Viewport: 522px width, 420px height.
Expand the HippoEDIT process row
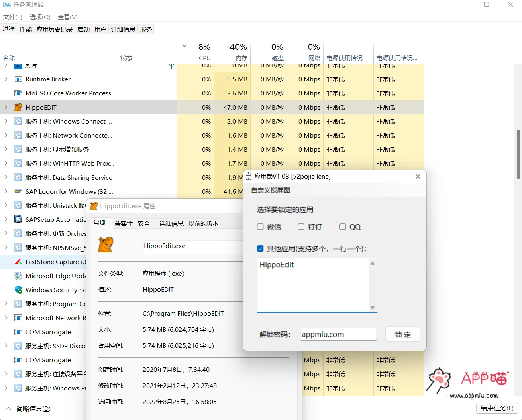coord(6,107)
